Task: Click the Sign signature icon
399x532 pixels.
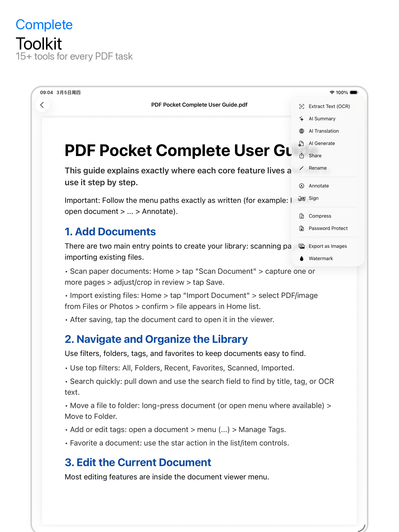Action: click(x=302, y=198)
